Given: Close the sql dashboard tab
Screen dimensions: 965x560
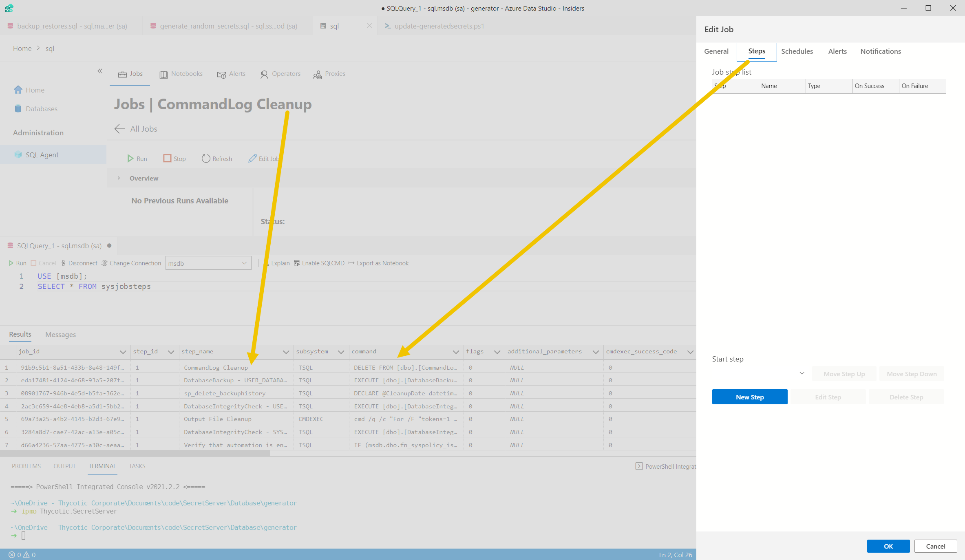Looking at the screenshot, I should [369, 26].
